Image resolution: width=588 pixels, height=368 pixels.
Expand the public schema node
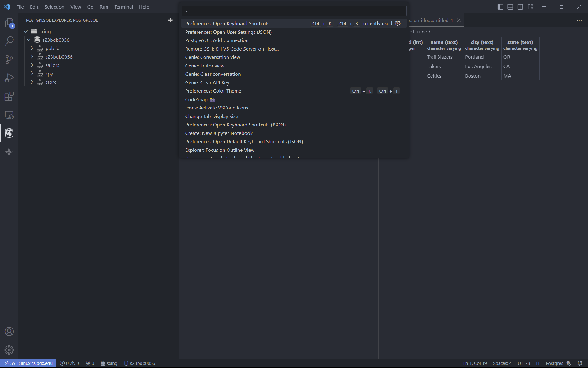coord(32,48)
